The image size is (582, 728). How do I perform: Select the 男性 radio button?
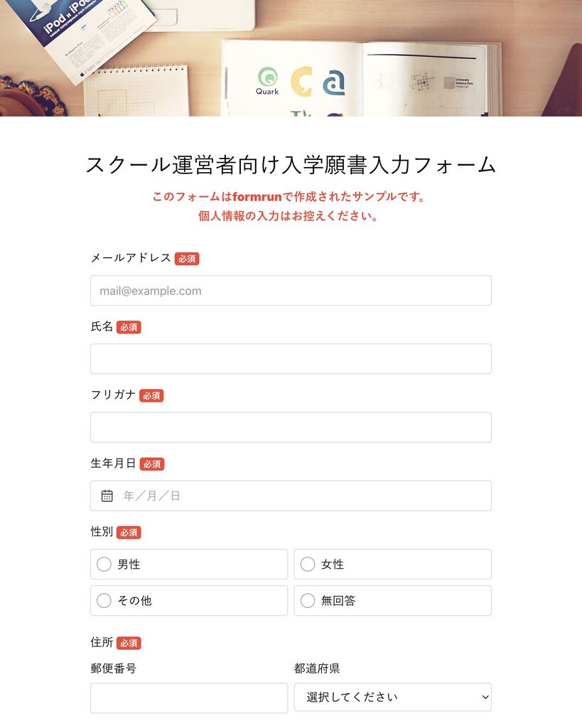coord(104,564)
